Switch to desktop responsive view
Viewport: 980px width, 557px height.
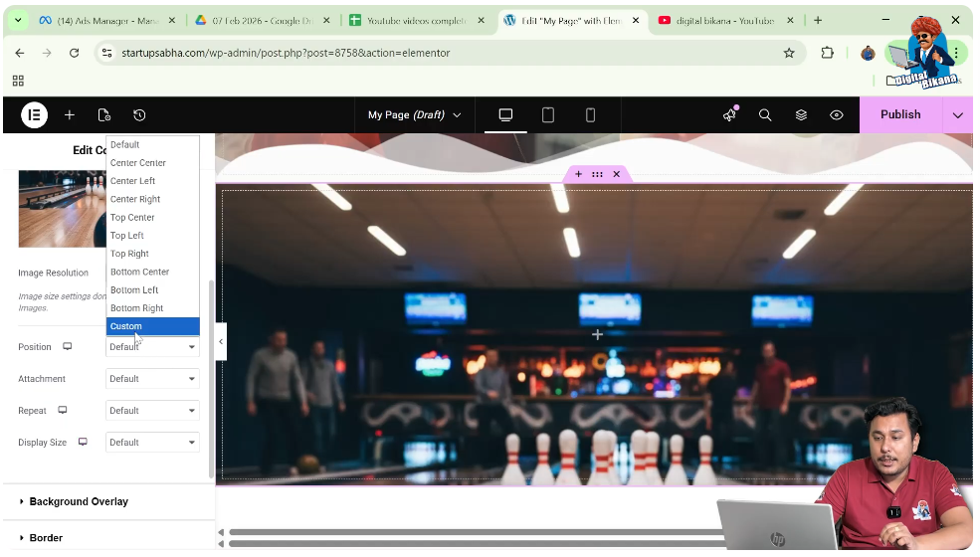point(505,115)
